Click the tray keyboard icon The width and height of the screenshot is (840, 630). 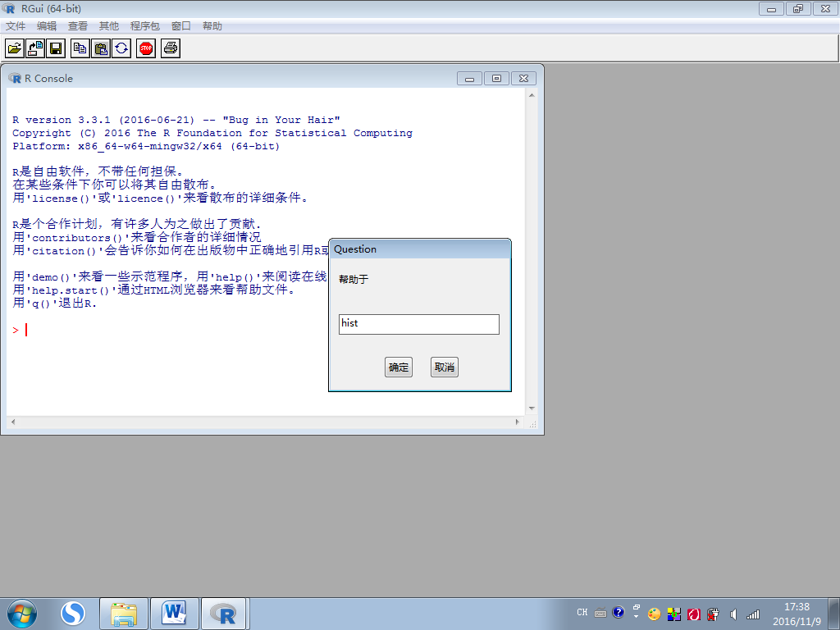click(600, 613)
